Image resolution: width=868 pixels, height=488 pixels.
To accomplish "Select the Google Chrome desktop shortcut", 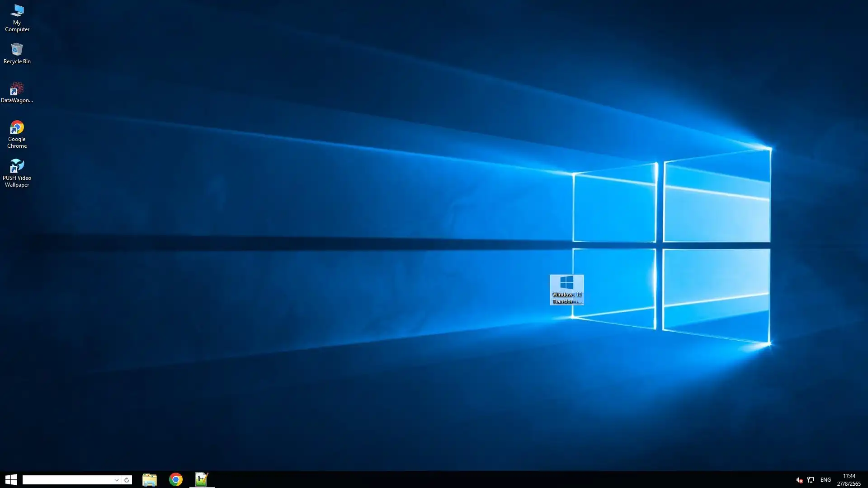I will (x=17, y=128).
